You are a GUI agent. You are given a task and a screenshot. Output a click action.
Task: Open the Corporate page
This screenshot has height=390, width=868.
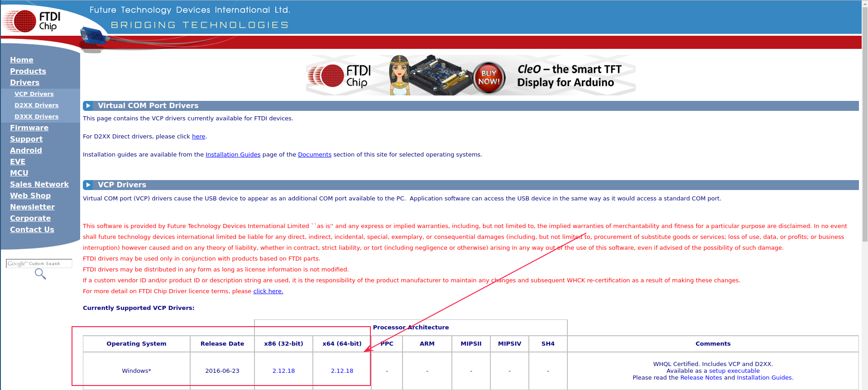tap(30, 218)
